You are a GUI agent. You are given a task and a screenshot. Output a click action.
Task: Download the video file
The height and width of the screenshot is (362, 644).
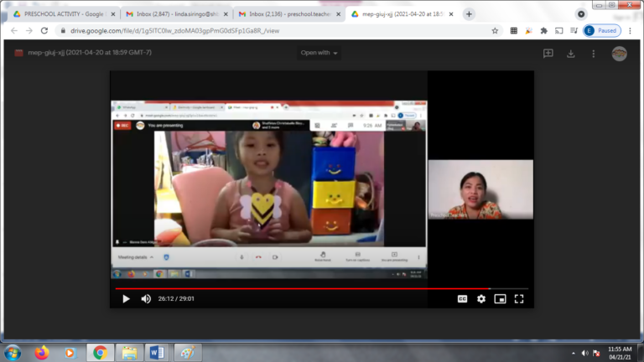(x=571, y=54)
